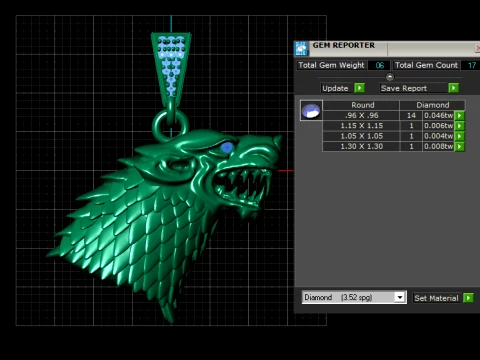The image size is (480, 360).
Task: Click the 0.004tw weight cell
Action: pos(439,136)
